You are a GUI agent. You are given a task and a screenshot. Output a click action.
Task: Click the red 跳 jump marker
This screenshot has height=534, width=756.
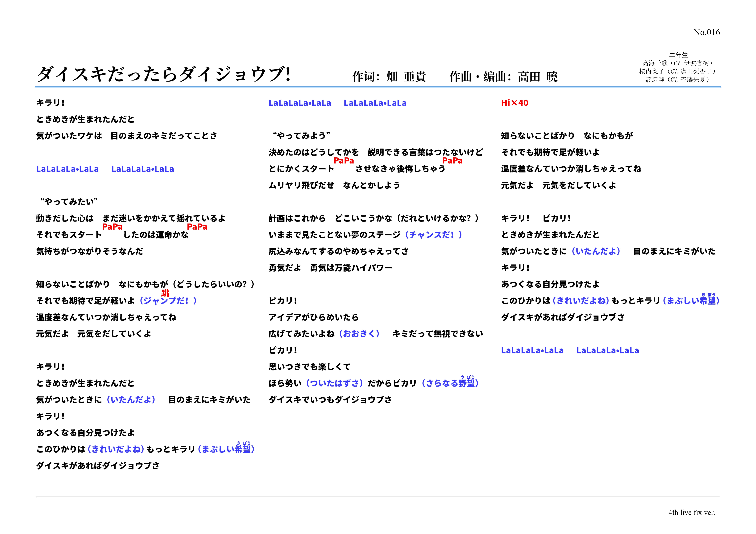point(165,293)
